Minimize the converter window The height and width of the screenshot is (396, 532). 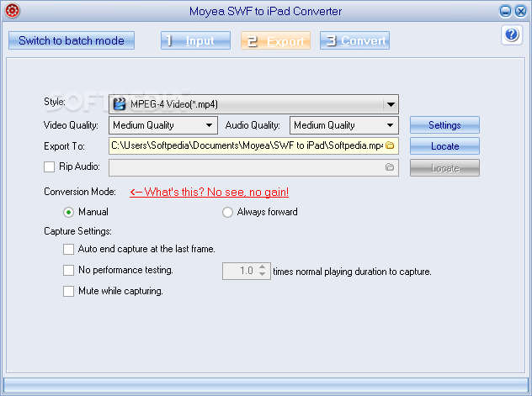pos(505,11)
